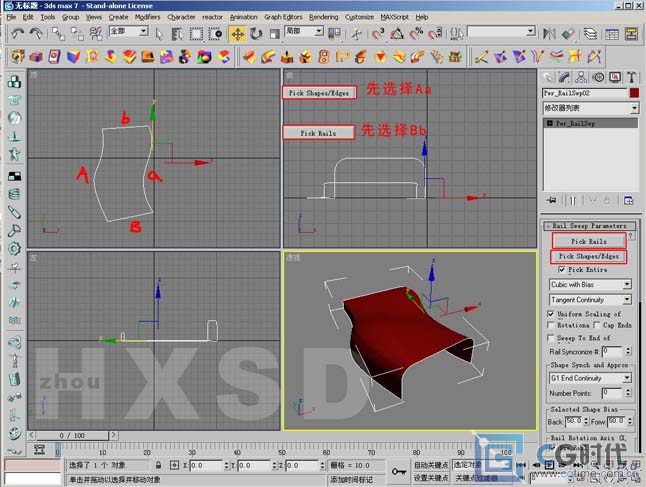
Task: Open the Tangent Continuity dropdown
Action: point(590,300)
